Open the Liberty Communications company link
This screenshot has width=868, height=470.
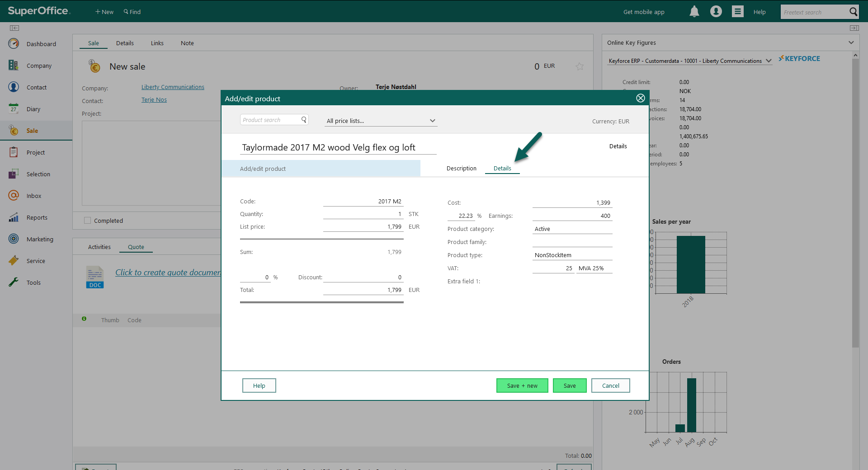(x=173, y=87)
